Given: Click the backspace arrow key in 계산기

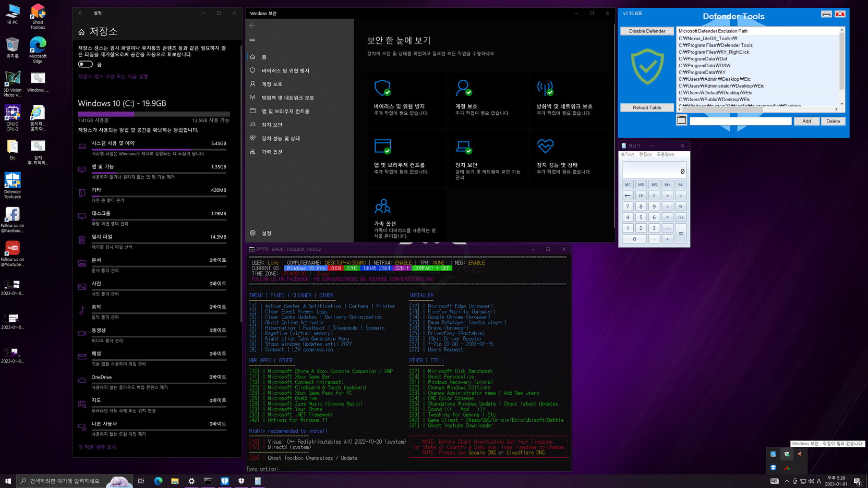Looking at the screenshot, I should (x=628, y=196).
